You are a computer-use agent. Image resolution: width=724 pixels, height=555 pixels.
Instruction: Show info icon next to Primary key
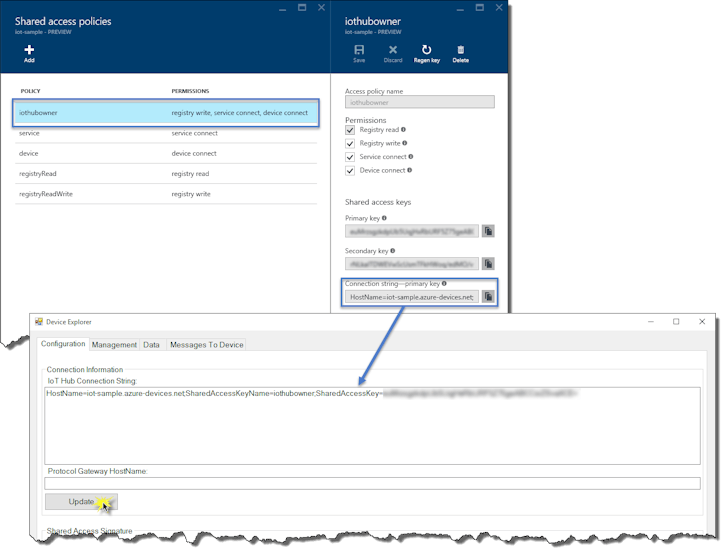pyautogui.click(x=384, y=218)
